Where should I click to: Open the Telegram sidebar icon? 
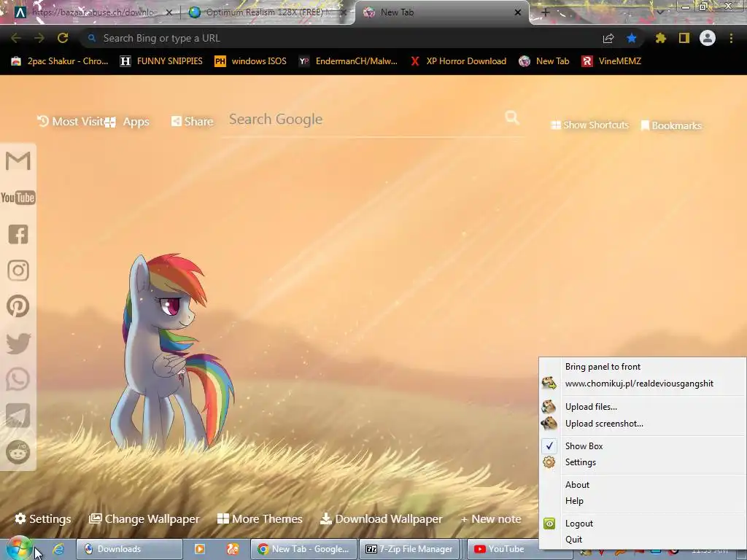(18, 416)
